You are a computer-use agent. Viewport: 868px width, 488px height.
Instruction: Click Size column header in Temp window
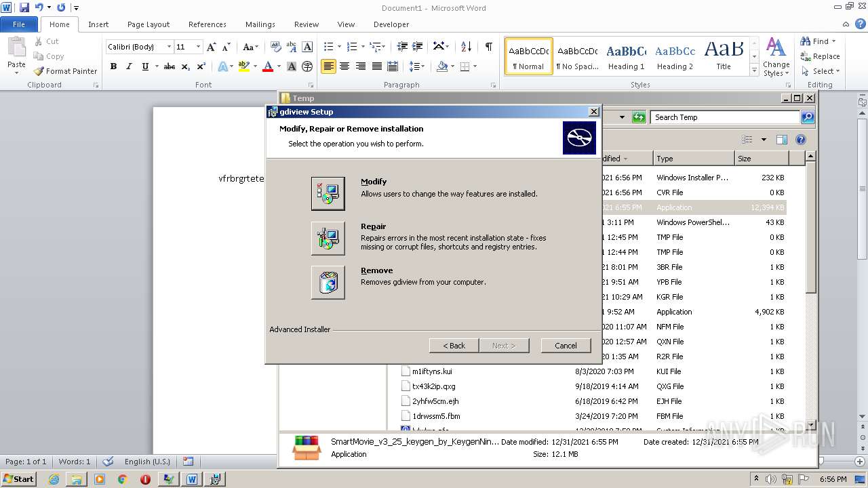[762, 159]
